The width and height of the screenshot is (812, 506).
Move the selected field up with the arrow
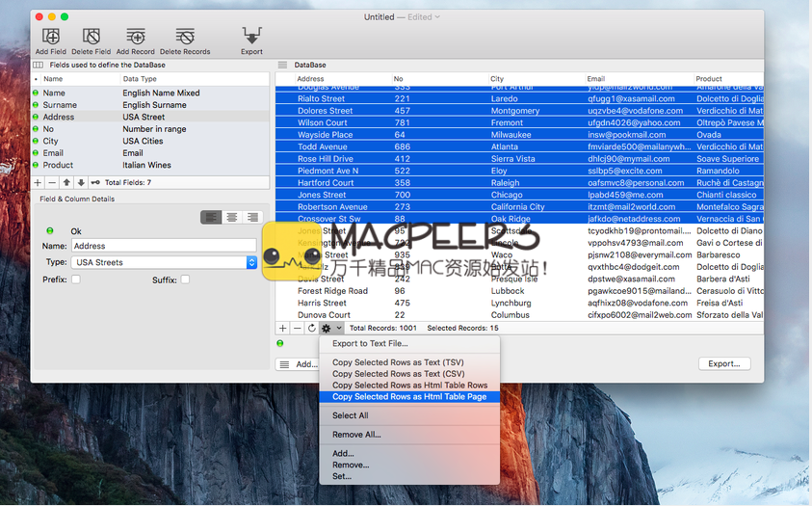(66, 182)
